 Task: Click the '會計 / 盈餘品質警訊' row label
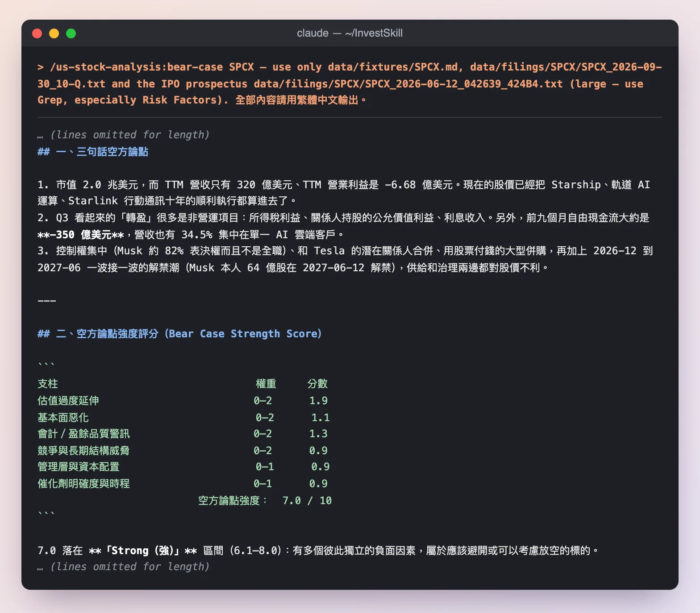pos(83,434)
